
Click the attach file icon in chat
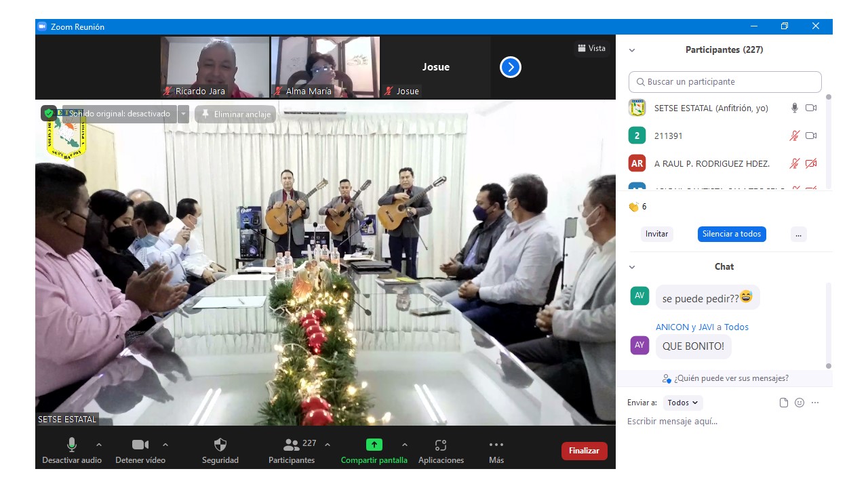[x=784, y=403]
